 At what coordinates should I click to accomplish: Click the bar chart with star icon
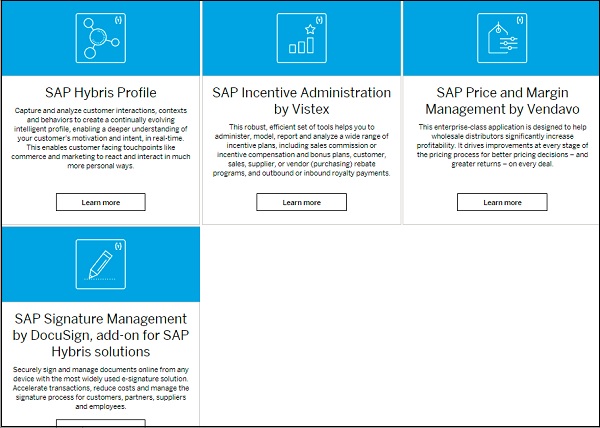(x=301, y=38)
